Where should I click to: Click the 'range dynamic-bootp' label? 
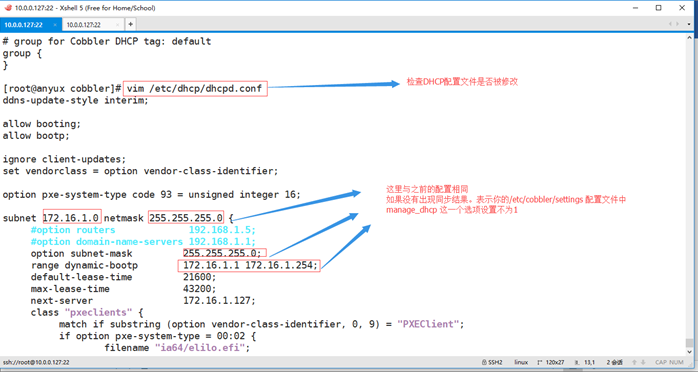tap(85, 266)
